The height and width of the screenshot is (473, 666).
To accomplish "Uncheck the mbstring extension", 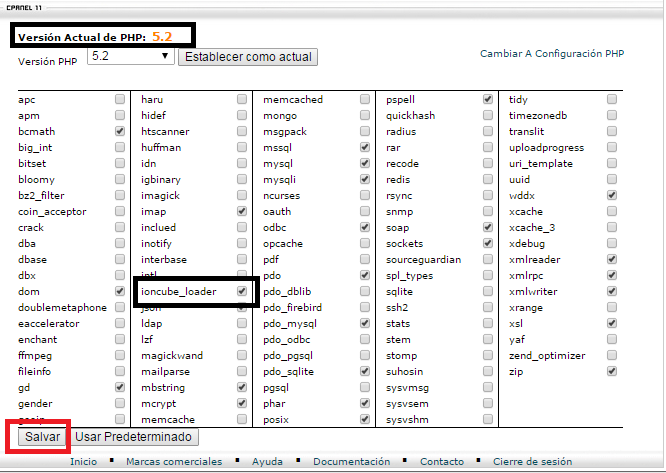I will click(242, 387).
